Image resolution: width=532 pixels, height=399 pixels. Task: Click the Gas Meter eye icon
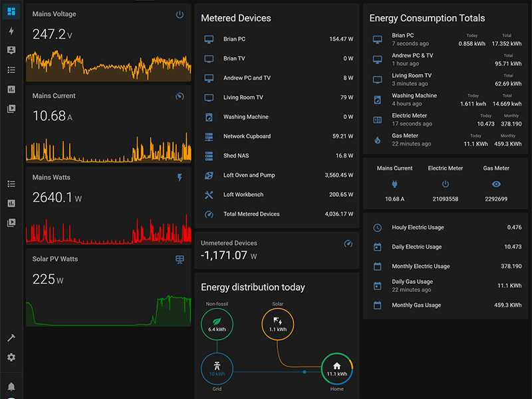496,184
